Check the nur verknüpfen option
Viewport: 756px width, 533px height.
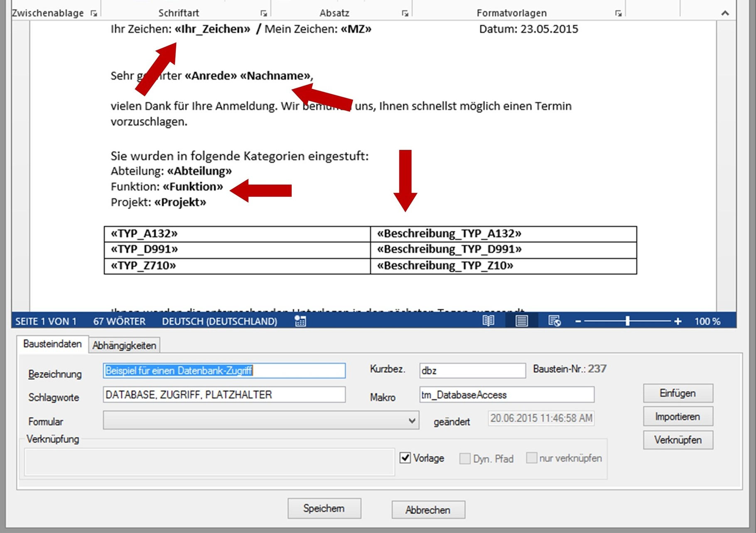coord(532,458)
